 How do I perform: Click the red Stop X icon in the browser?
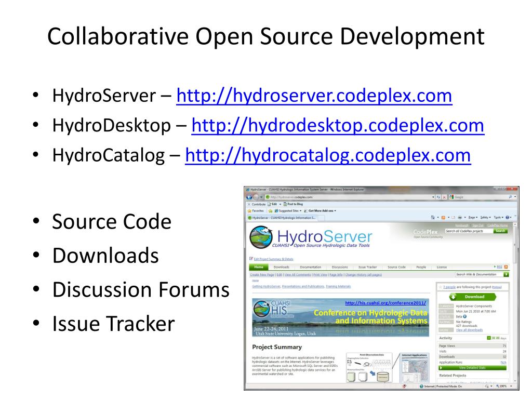[x=445, y=197]
